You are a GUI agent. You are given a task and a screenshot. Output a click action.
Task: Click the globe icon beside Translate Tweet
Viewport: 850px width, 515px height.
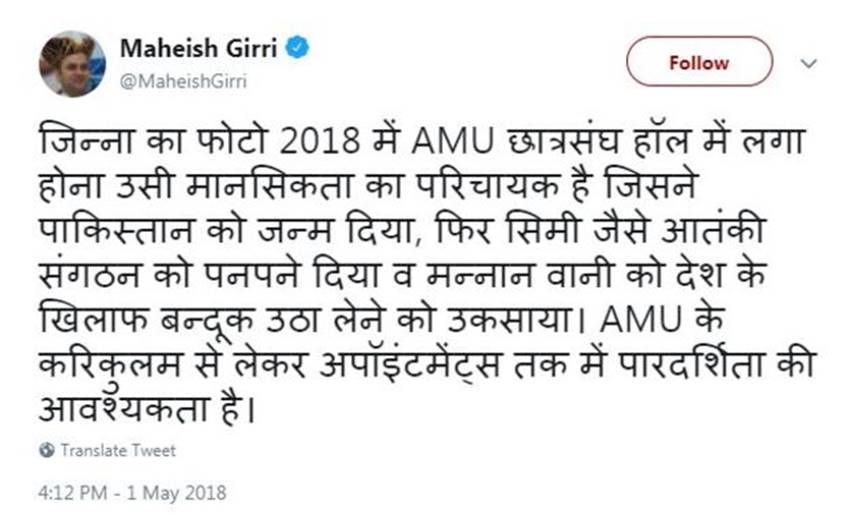point(46,451)
